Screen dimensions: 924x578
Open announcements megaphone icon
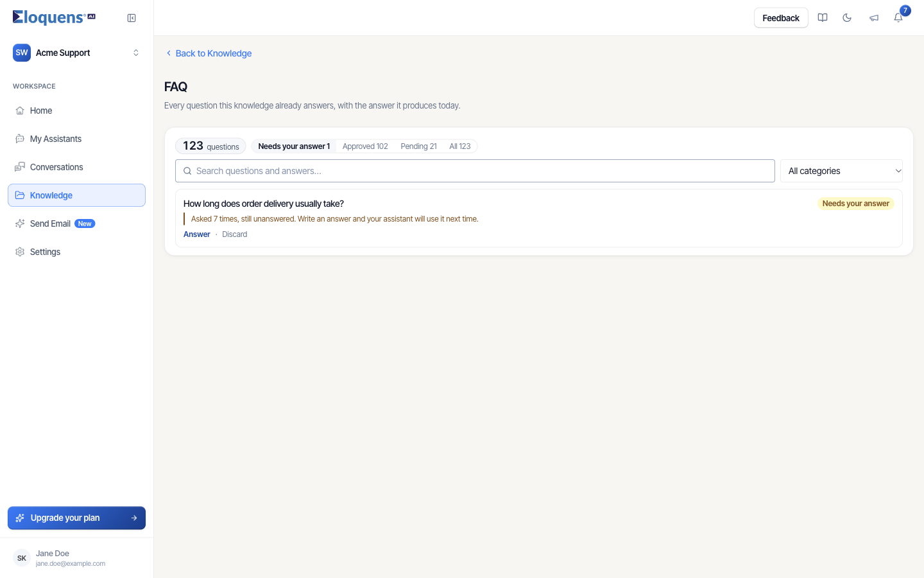[x=874, y=18]
